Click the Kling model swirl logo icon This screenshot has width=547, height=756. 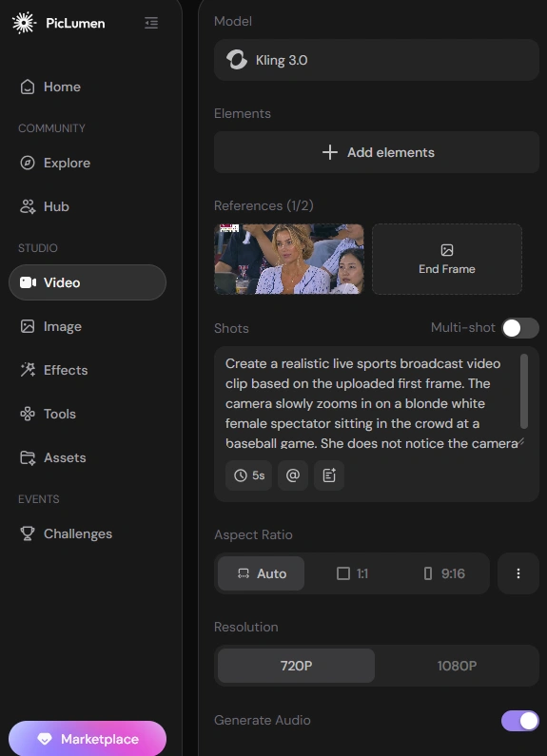click(x=237, y=60)
